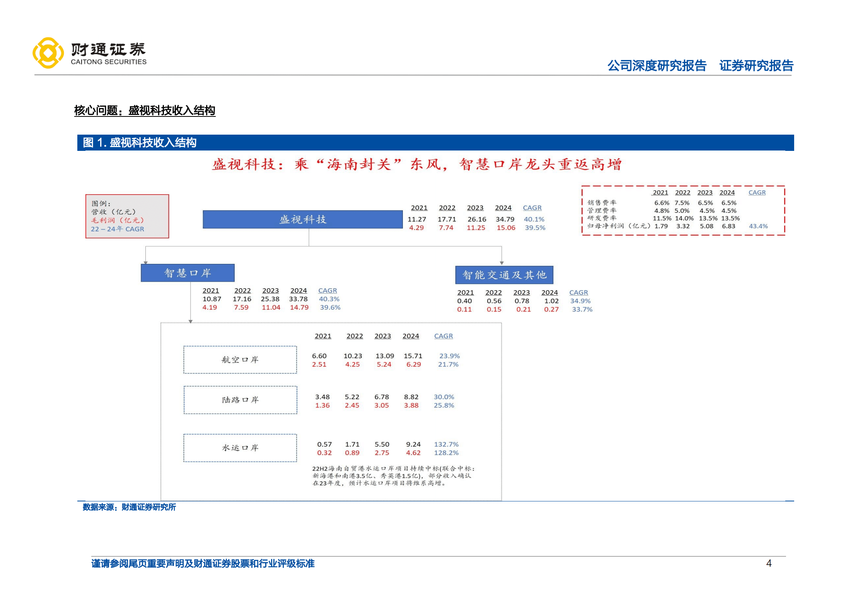Click the red 图例 legend box
The image size is (868, 614).
127,216
